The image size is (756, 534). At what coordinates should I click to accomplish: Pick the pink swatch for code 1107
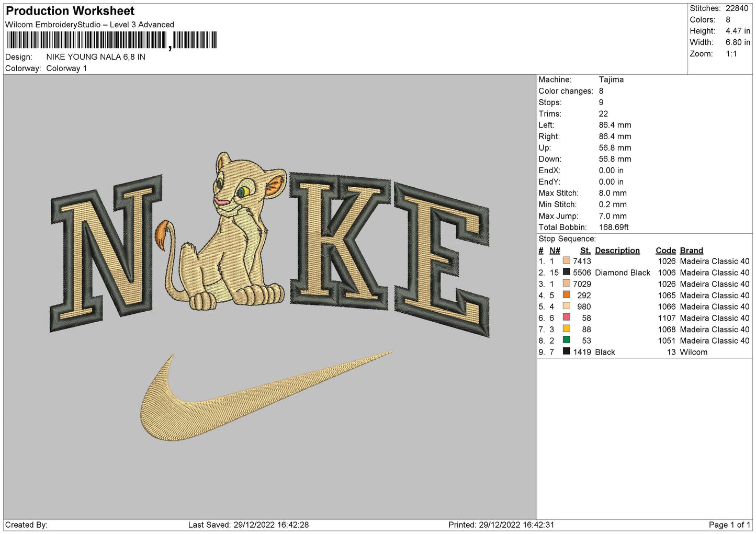click(566, 317)
